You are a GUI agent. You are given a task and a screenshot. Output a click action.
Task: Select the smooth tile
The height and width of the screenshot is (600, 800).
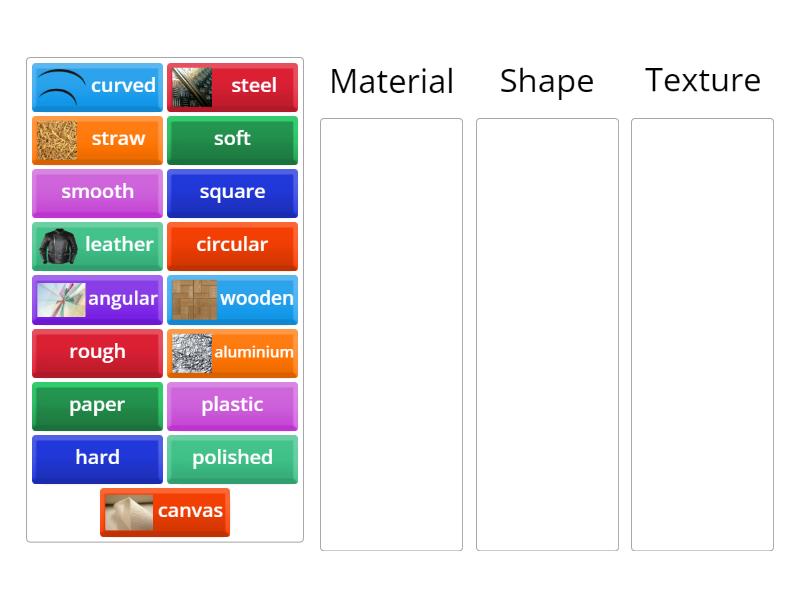click(97, 192)
